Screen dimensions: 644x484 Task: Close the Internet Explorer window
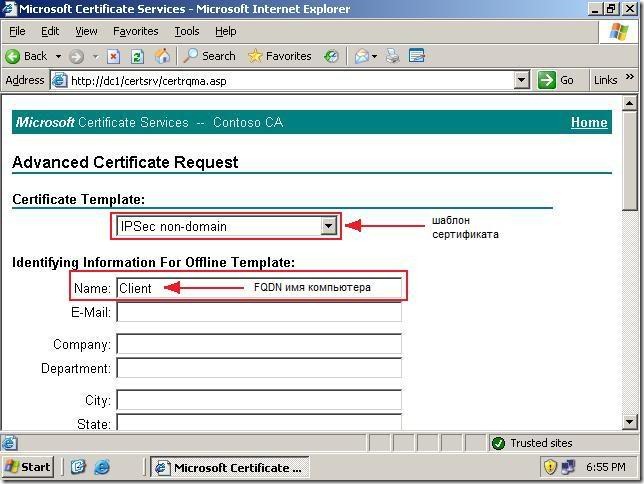[630, 9]
